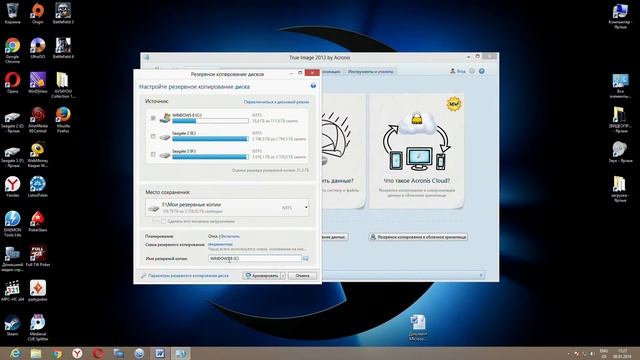The image size is (640, 360).
Task: Launch Internet Explorer from taskbar
Action: [x=15, y=353]
